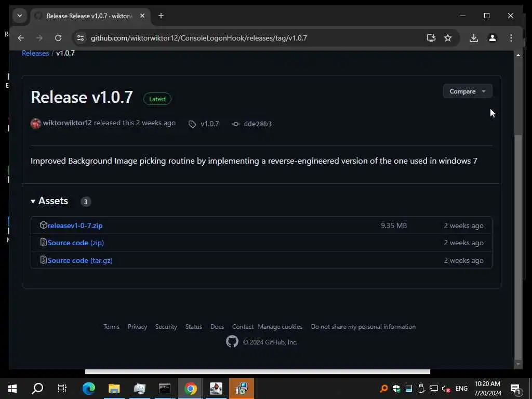Click the install app icon in address bar
Viewport: 532px width, 399px height.
pyautogui.click(x=431, y=38)
